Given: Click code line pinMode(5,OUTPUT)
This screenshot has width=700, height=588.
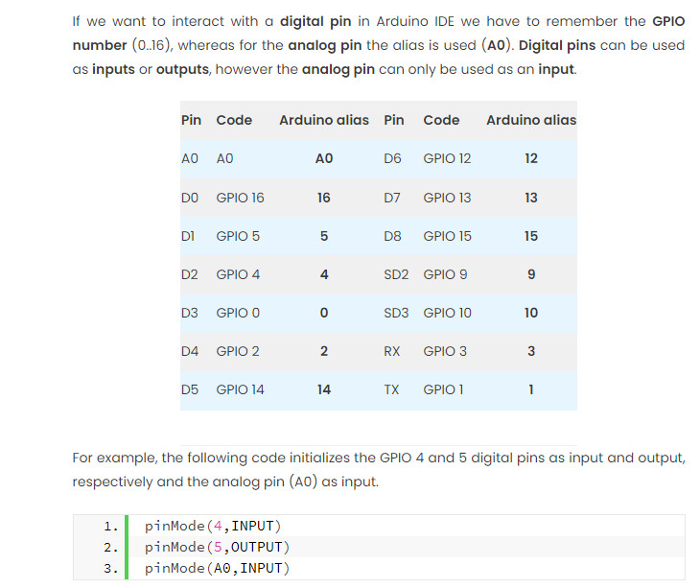Looking at the screenshot, I should [x=217, y=547].
